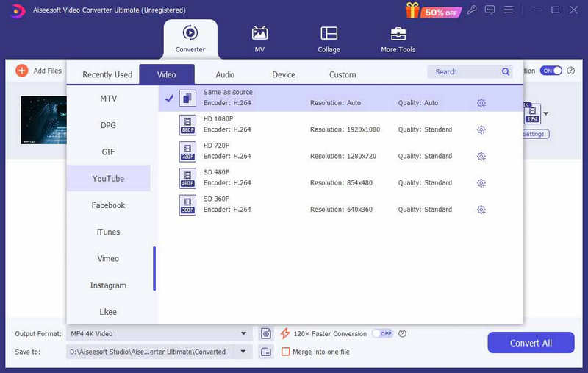This screenshot has height=373, width=588.
Task: Switch to the Converter tab
Action: coord(190,39)
